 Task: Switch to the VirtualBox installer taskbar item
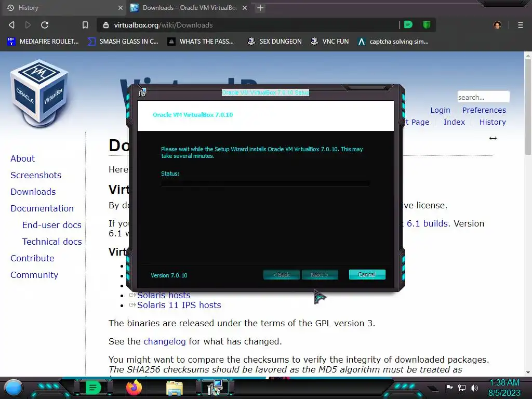215,388
